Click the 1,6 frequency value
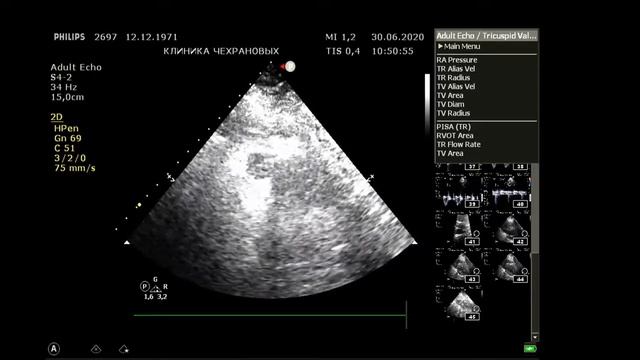The height and width of the screenshot is (360, 640). (x=149, y=297)
